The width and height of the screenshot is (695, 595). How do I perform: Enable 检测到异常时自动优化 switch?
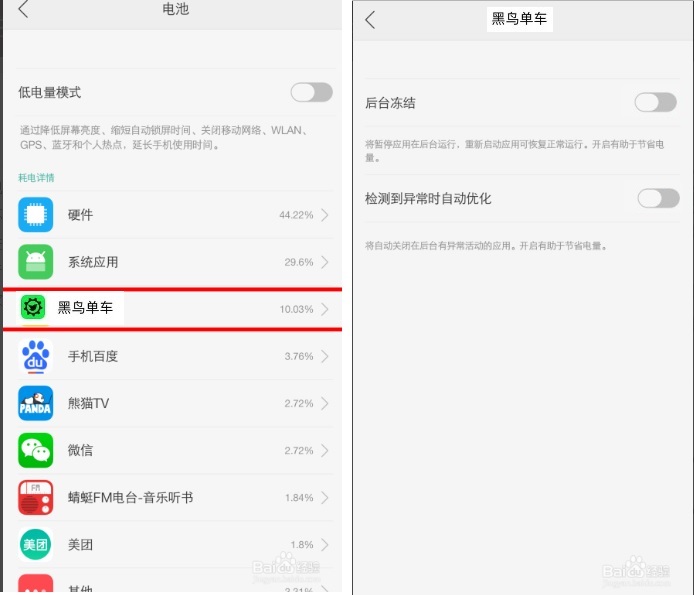(658, 198)
